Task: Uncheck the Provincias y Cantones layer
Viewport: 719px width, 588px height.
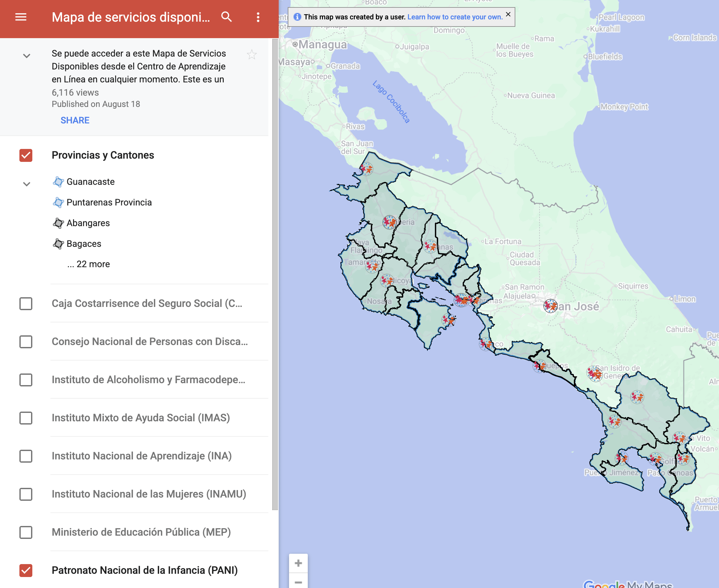Action: (x=26, y=155)
